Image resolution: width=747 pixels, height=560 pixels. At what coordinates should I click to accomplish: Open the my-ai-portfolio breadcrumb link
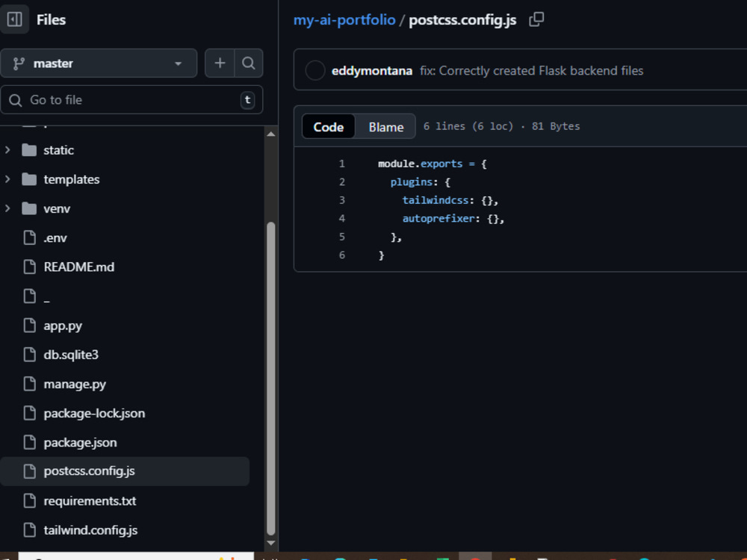(x=344, y=20)
